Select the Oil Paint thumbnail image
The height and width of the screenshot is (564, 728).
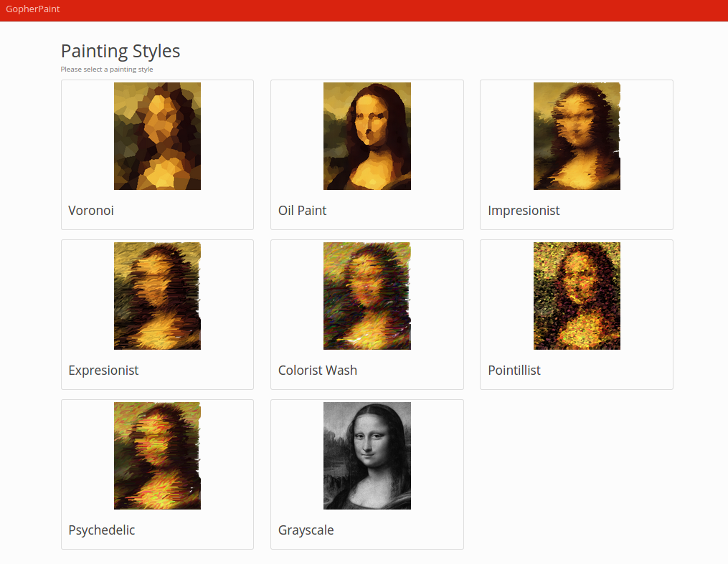tap(367, 136)
